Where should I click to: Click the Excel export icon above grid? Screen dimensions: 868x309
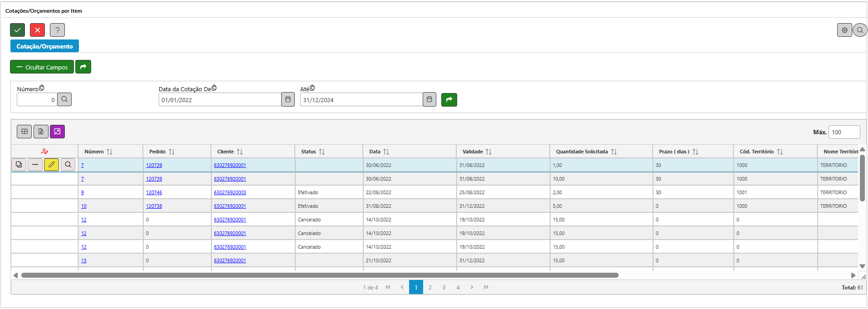pyautogui.click(x=41, y=132)
